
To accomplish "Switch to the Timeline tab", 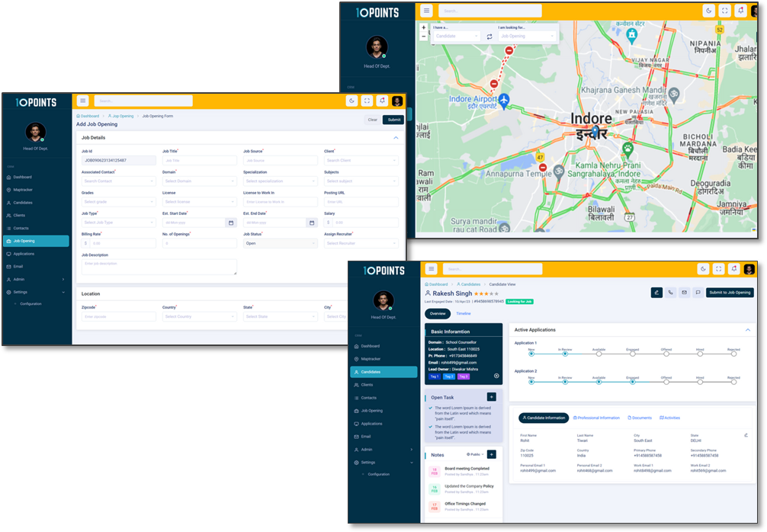I will click(464, 313).
